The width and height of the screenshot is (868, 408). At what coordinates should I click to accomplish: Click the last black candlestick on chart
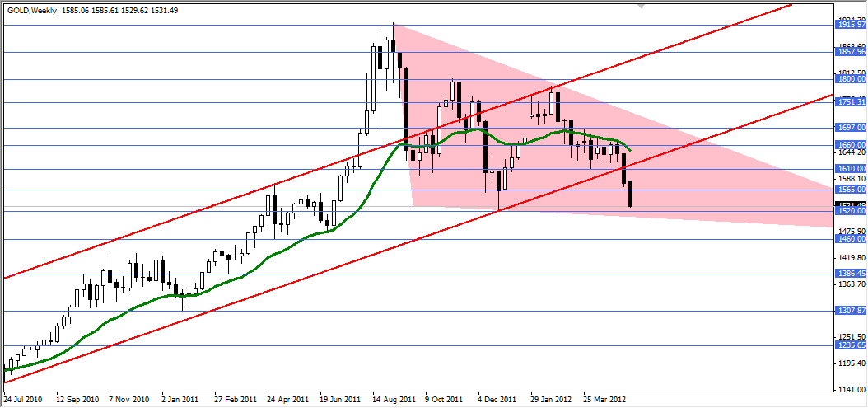click(x=631, y=194)
